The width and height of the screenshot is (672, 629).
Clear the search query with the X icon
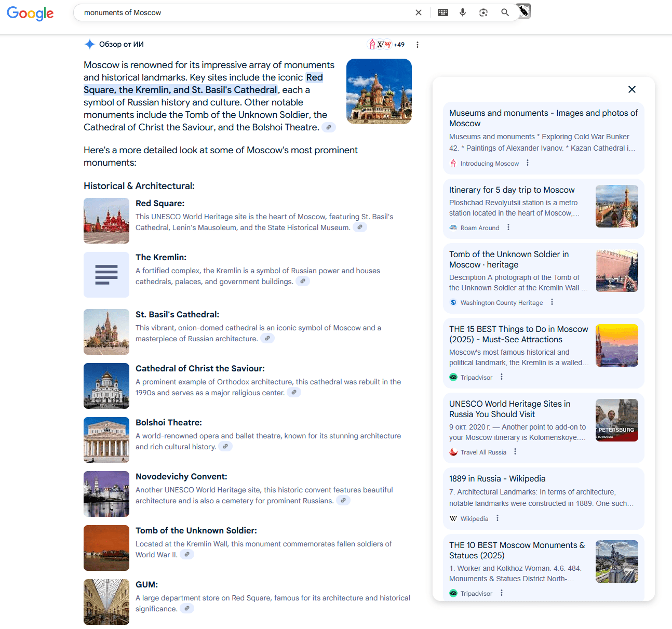(x=419, y=12)
